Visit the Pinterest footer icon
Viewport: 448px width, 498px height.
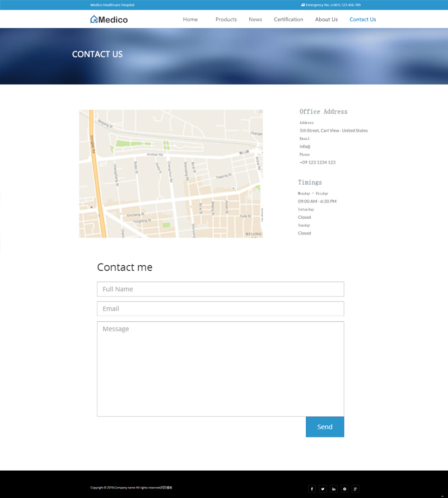[x=344, y=488]
